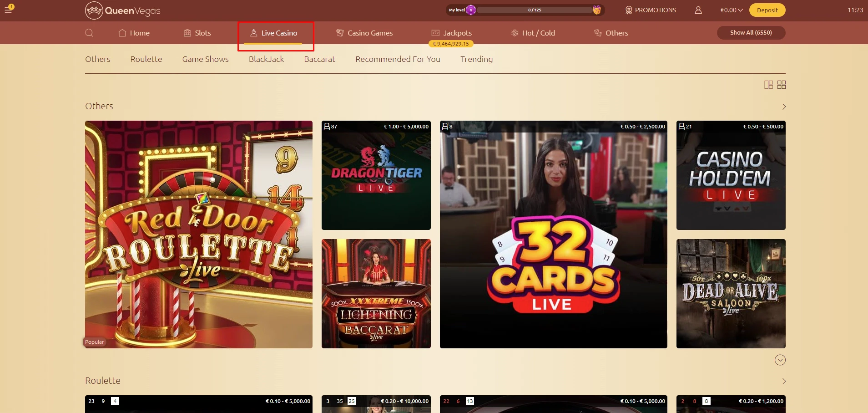Open the hamburger menu with notification badge
Screen dimensions: 868x413
tap(9, 9)
